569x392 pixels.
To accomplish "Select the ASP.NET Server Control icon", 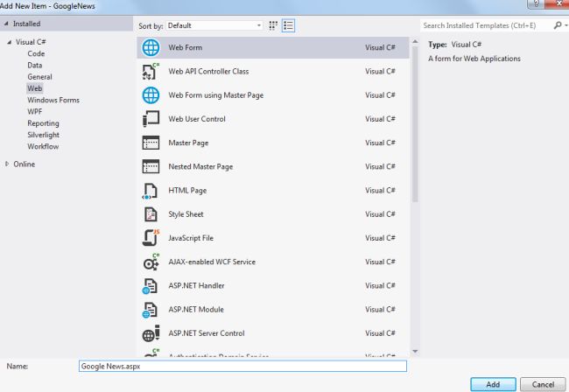I will click(151, 333).
